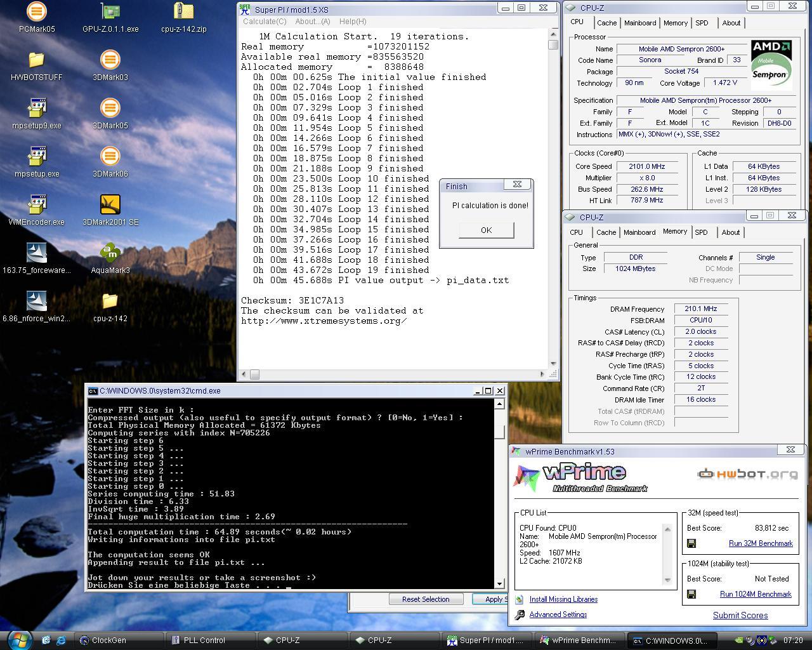
Task: Click the Windows Start orb
Action: 19,639
